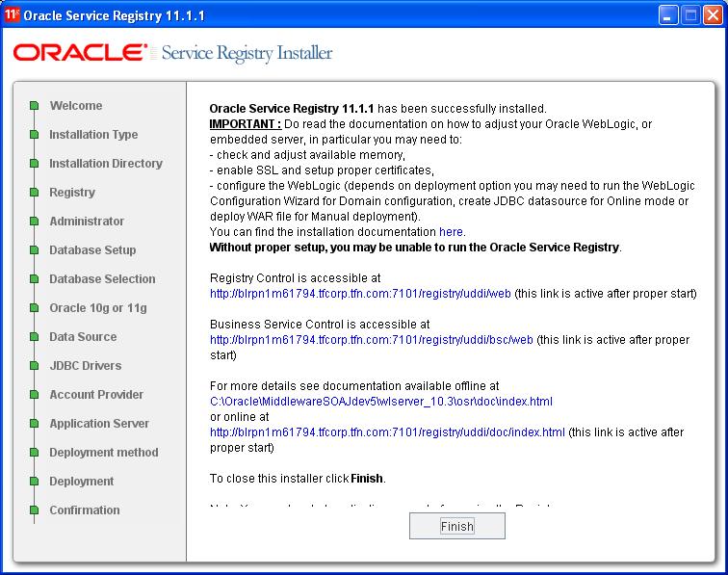Viewport: 728px width, 575px height.
Task: Select the Application Server step label
Action: 99,424
